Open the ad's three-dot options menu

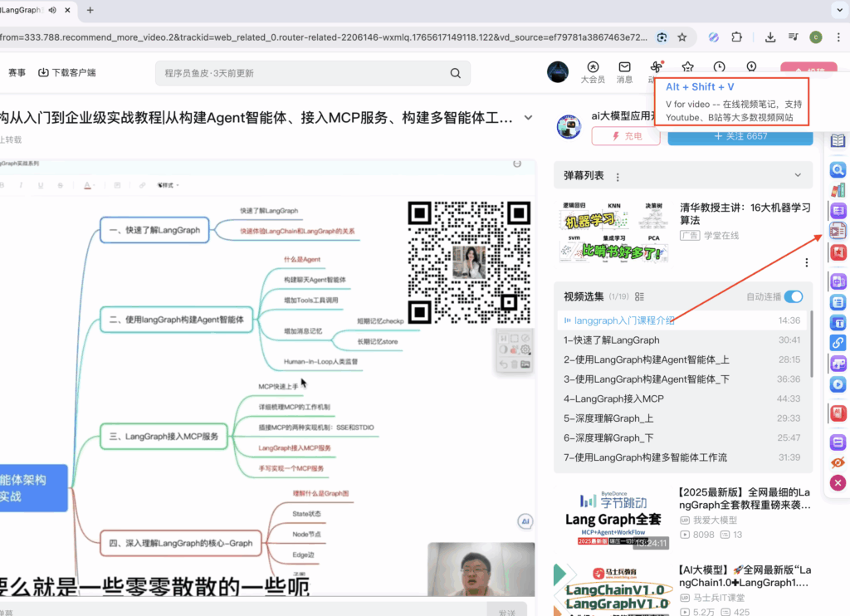coord(806,262)
